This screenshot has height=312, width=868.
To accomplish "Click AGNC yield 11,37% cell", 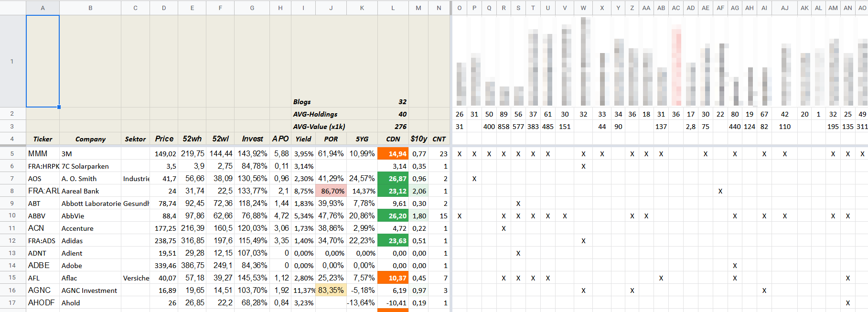I will pyautogui.click(x=303, y=290).
